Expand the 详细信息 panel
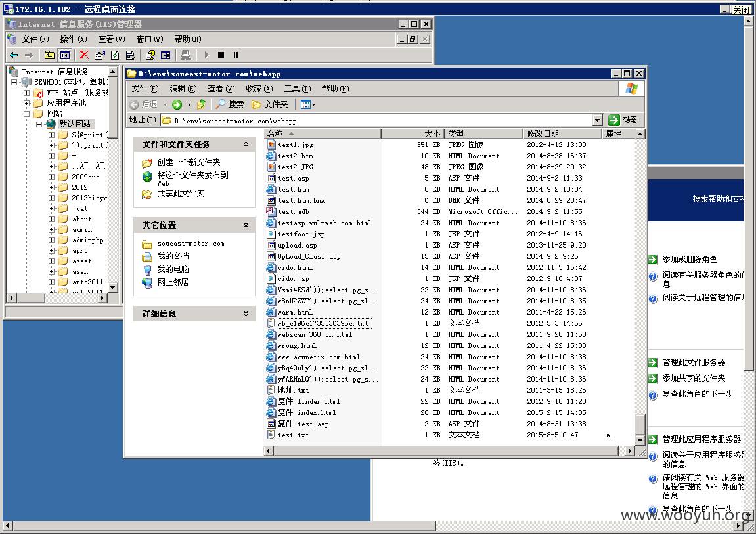This screenshot has height=534, width=756. pyautogui.click(x=246, y=314)
